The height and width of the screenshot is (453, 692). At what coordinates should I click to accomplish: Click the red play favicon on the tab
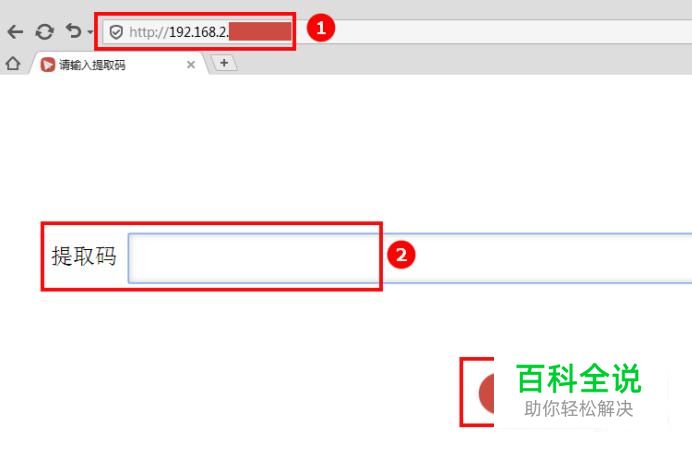tap(48, 64)
